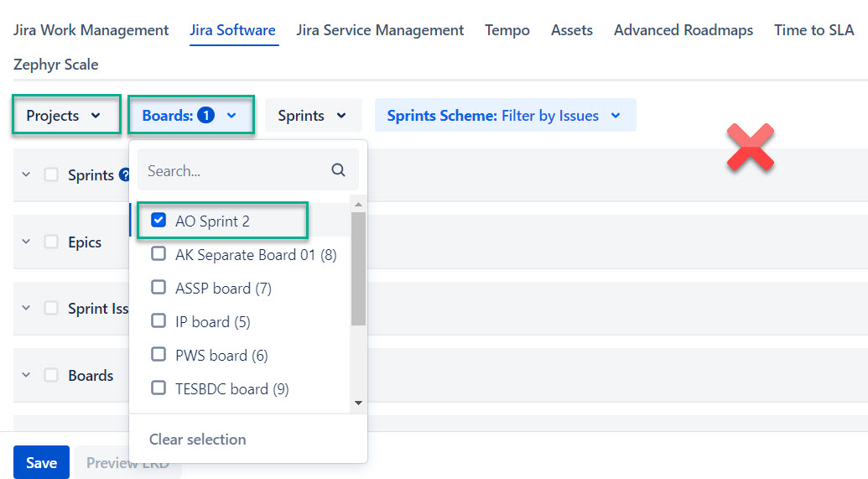Open the Zephyr Scale tab
This screenshot has width=868, height=479.
[55, 65]
